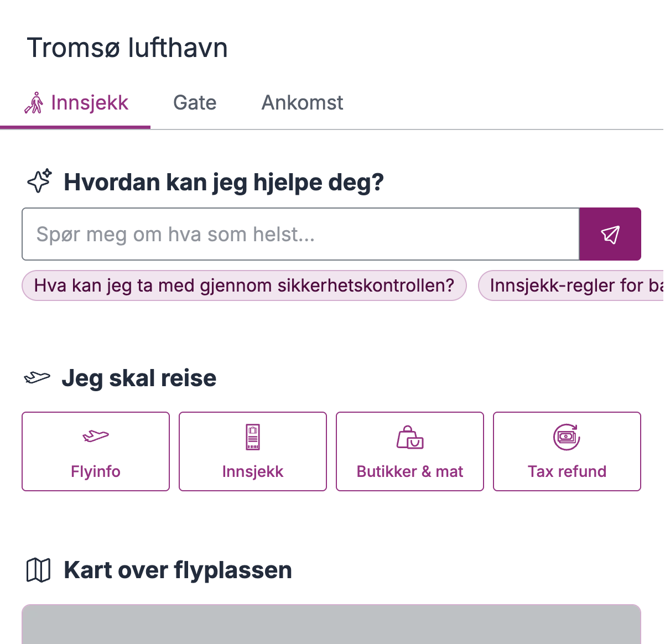
Task: Open the Innsjekk travel card
Action: 252,451
